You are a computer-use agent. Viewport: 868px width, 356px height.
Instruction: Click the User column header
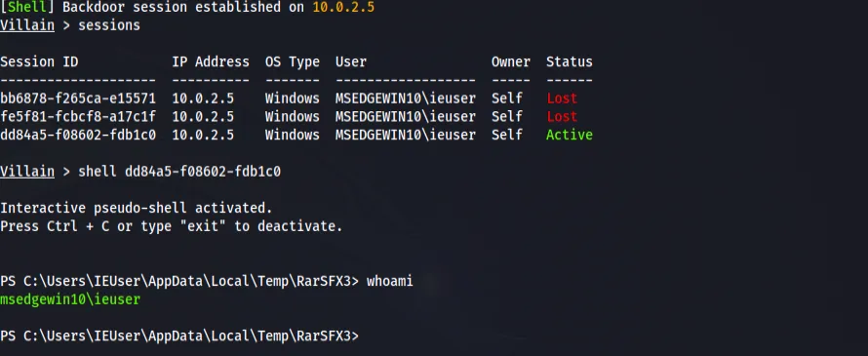[351, 62]
